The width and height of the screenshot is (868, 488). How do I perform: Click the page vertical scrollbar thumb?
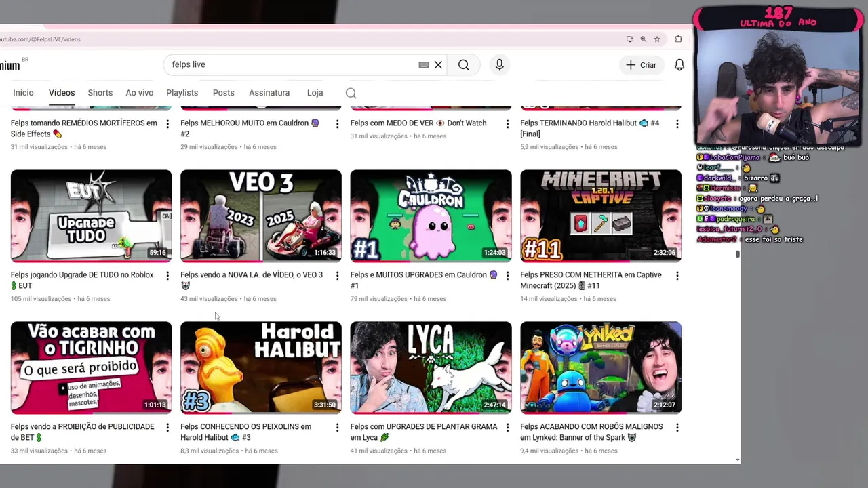tap(738, 255)
